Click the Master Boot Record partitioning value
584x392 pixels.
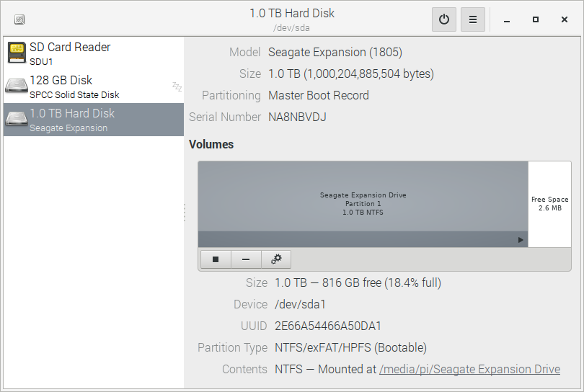click(319, 95)
